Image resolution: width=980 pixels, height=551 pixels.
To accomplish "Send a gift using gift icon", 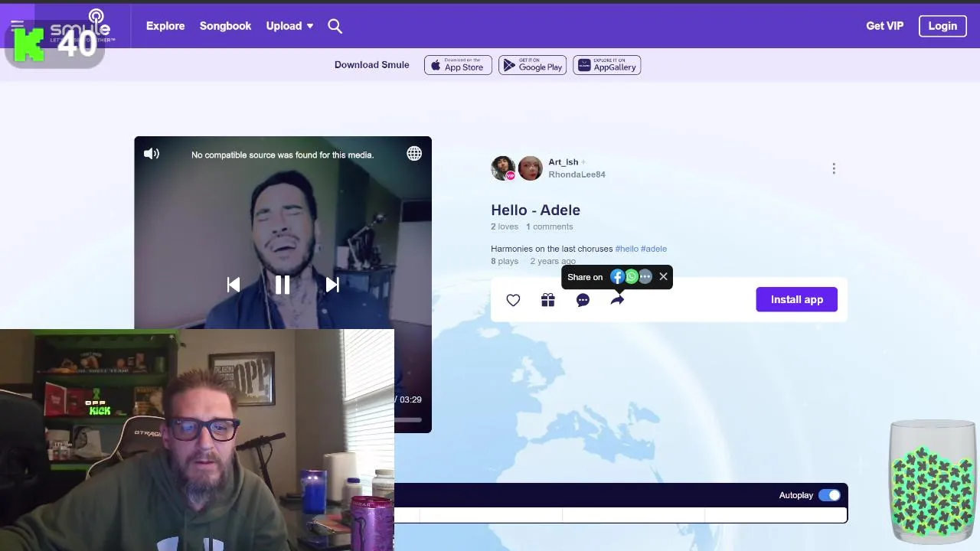I will click(x=548, y=300).
